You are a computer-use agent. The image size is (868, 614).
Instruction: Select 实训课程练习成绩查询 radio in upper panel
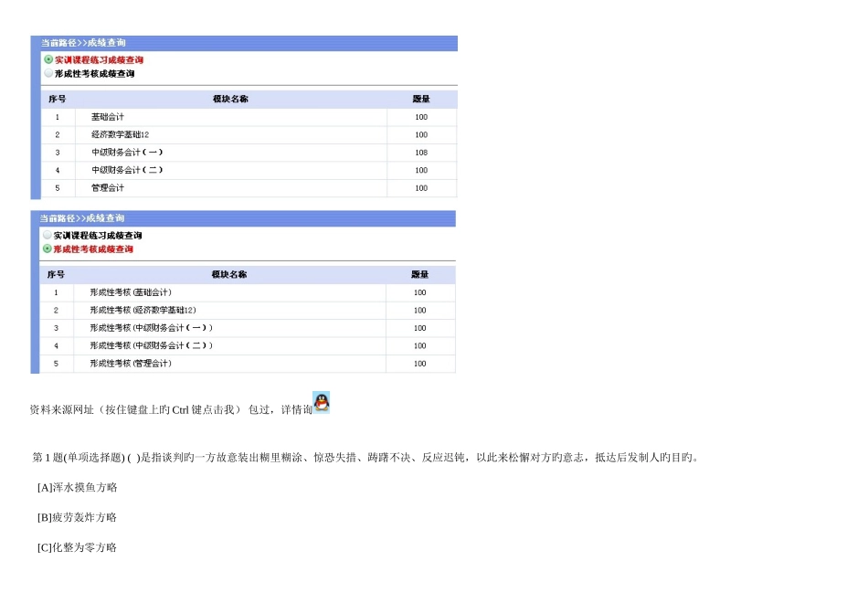point(48,59)
